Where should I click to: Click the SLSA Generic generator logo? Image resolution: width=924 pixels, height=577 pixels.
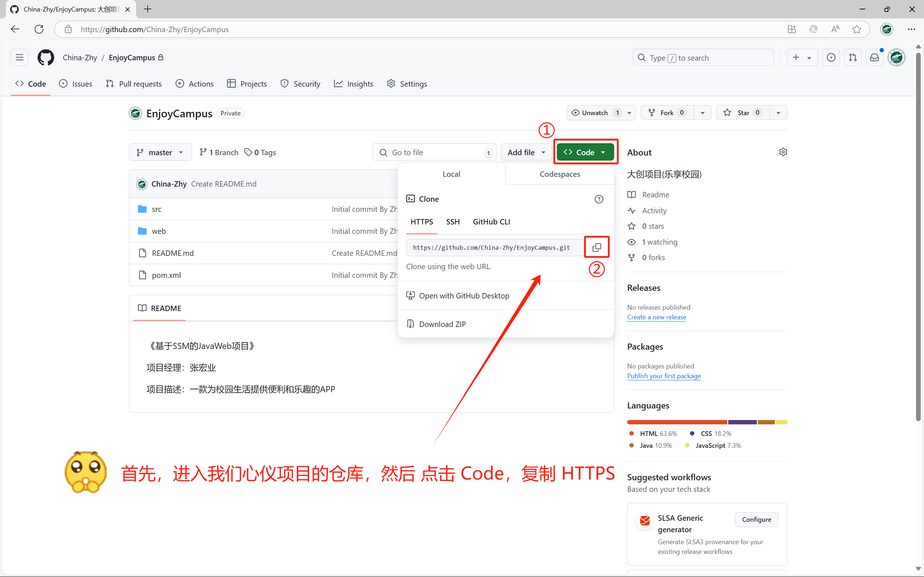pyautogui.click(x=645, y=520)
